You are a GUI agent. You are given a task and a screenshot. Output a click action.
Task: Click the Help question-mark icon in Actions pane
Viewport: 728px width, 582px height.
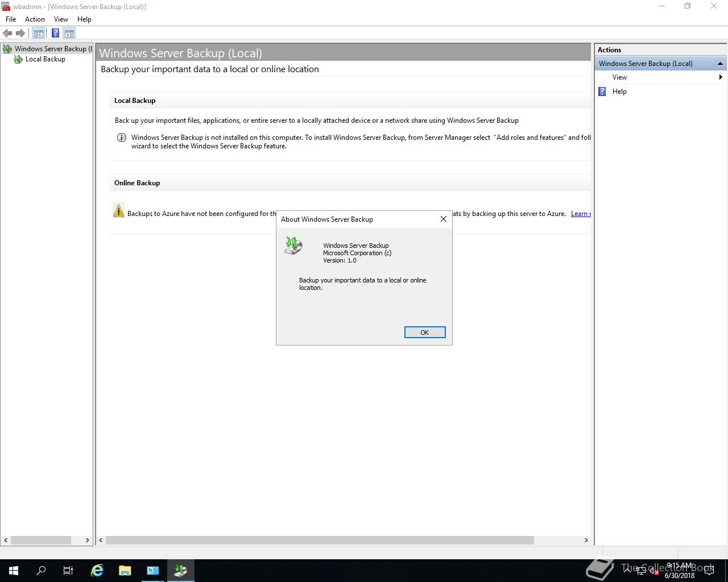click(602, 92)
